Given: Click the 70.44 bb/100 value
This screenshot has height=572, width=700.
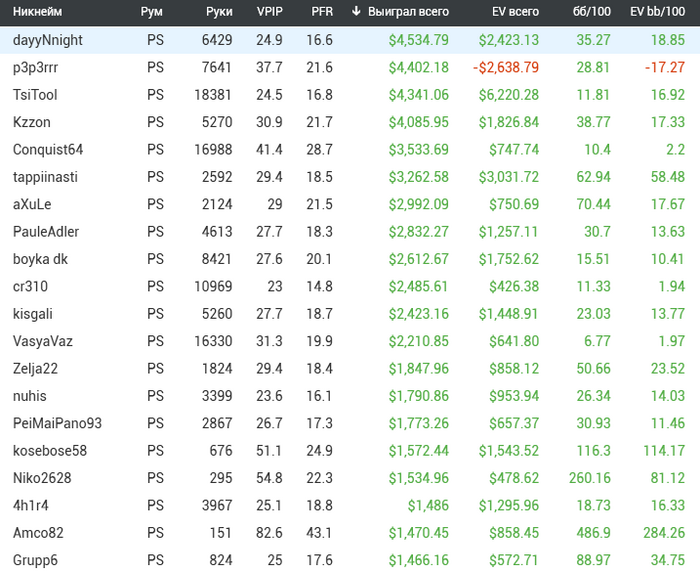Looking at the screenshot, I should 593,204.
